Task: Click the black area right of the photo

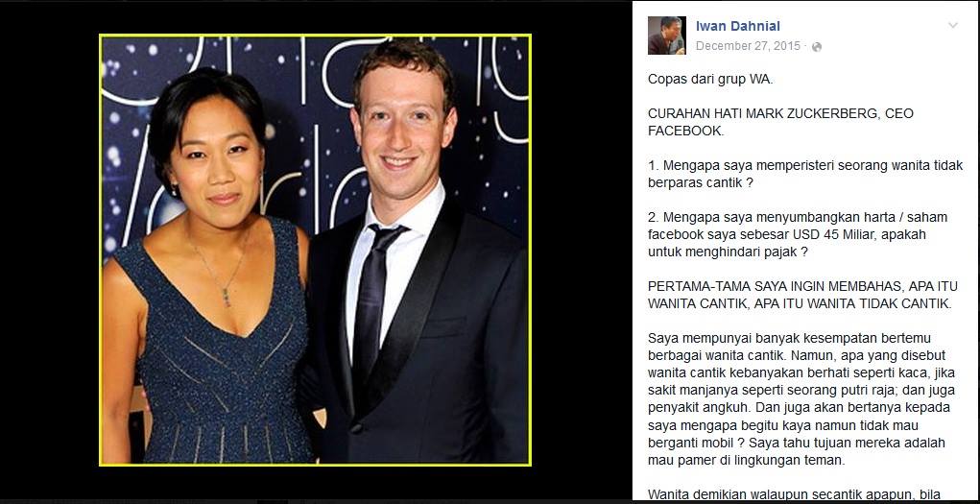Action: click(x=582, y=251)
